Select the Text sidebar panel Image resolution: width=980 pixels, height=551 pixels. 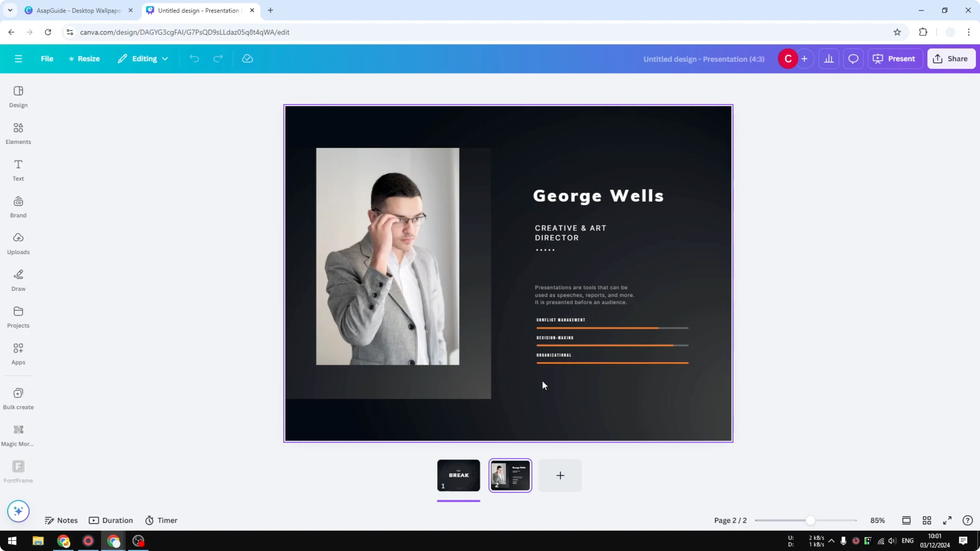(18, 170)
